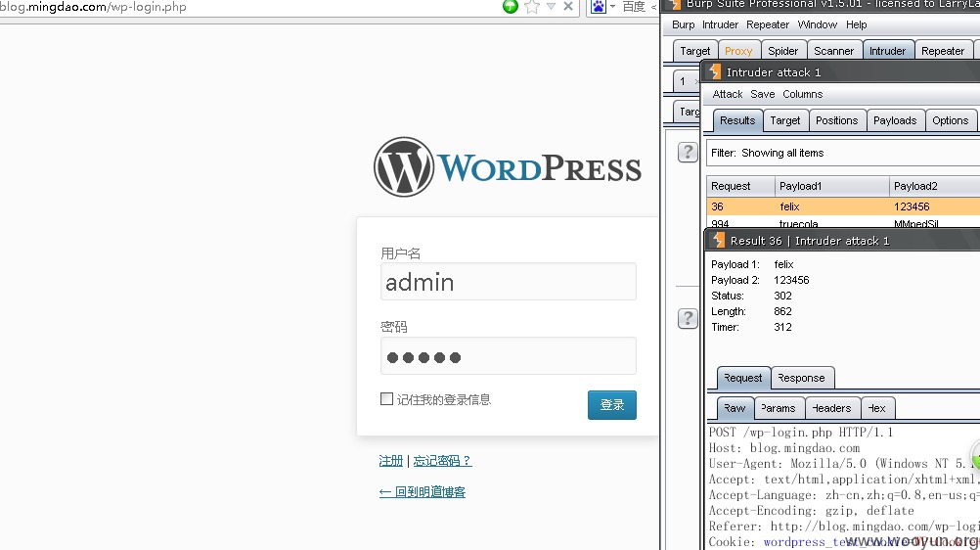Click the Length 862 value
The height and width of the screenshot is (550, 980).
tap(782, 311)
